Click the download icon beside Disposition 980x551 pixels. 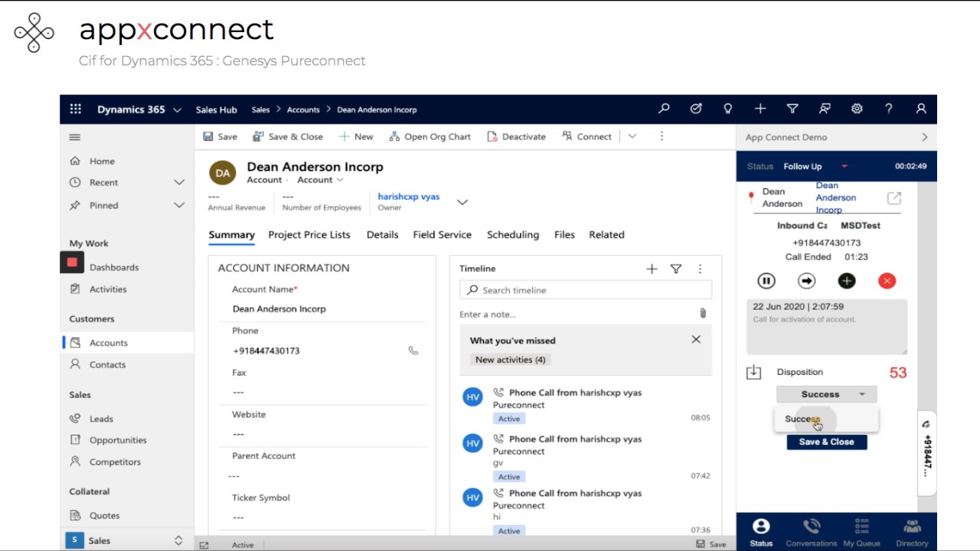(753, 372)
